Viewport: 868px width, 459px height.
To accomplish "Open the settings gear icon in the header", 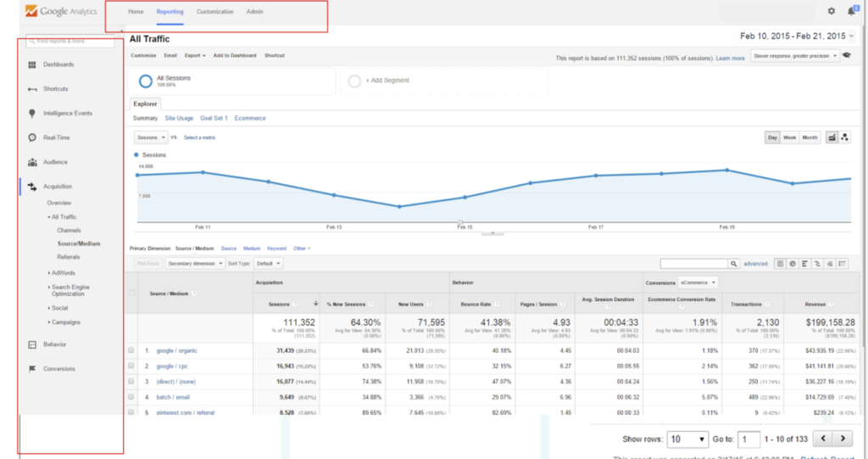I will pos(831,11).
